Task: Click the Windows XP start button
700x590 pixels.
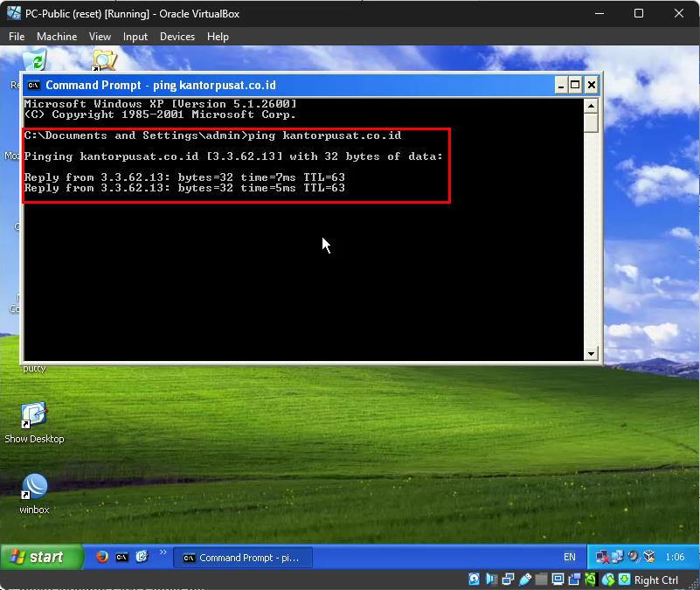Action: [x=42, y=557]
